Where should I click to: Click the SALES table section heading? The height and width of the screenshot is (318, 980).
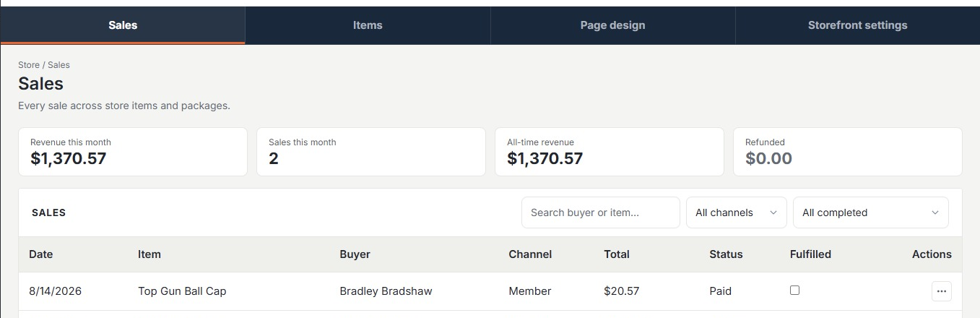coord(49,213)
